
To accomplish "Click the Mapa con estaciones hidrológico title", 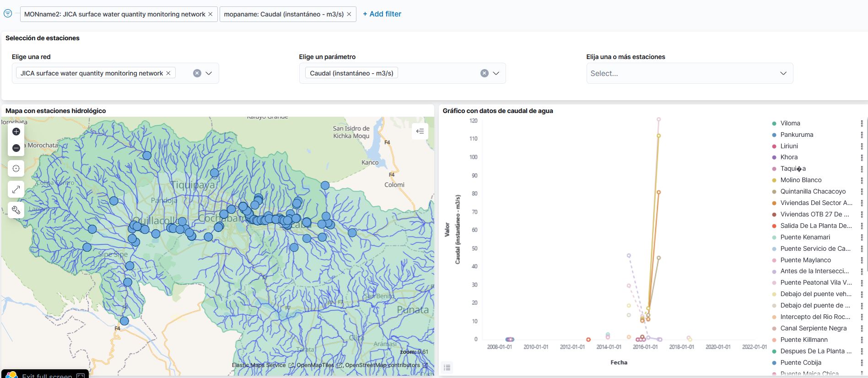I will tap(56, 111).
